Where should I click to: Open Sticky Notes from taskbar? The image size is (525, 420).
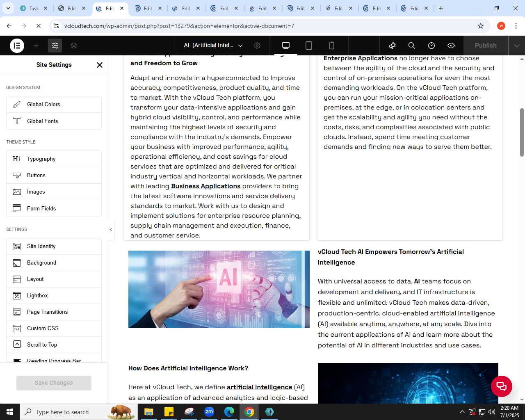169,412
